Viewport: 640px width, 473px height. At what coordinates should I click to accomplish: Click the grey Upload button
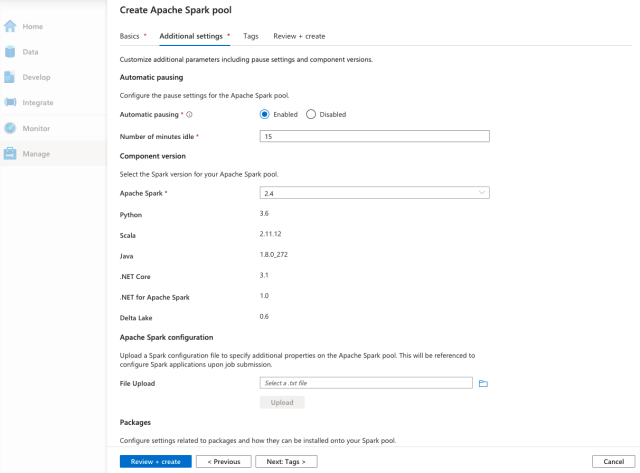(x=282, y=402)
